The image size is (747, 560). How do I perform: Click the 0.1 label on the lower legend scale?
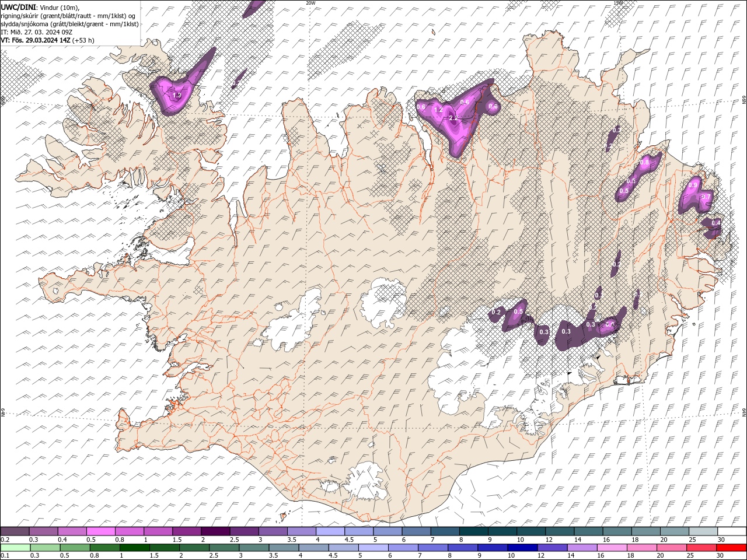click(5, 556)
